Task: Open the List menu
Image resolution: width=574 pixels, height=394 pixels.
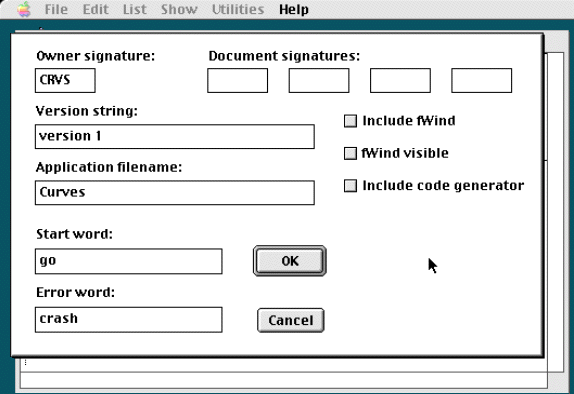Action: click(x=134, y=9)
